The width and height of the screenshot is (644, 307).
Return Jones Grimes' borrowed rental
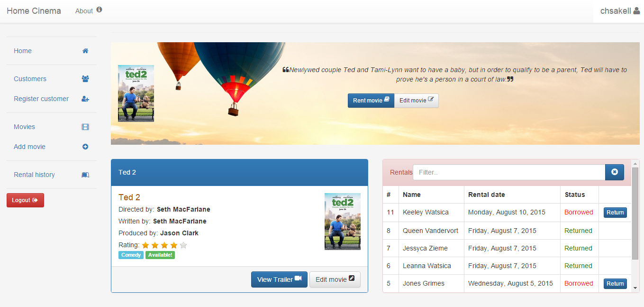pos(615,284)
